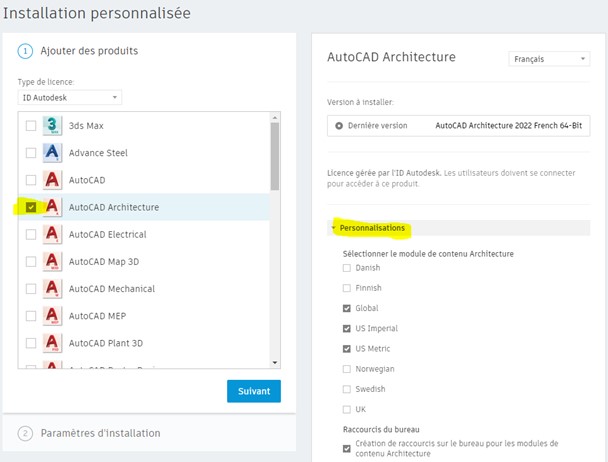
Task: Click the AutoCAD Architecture 2022 French 64-Bit text
Action: [509, 125]
